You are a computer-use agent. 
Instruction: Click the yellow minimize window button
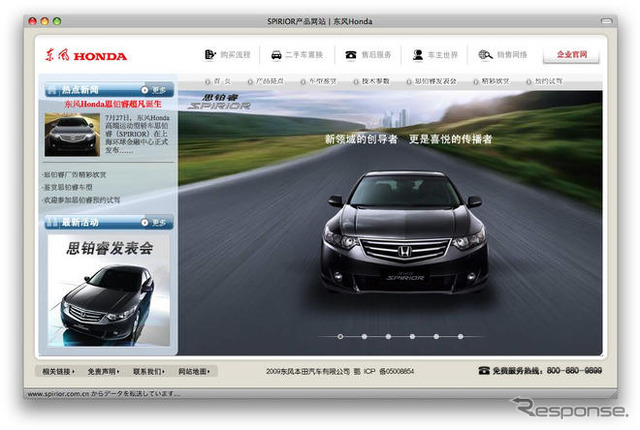pos(45,21)
